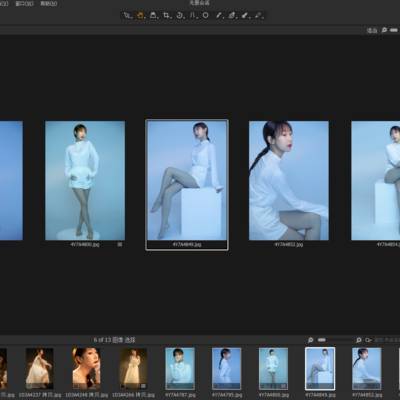Open filmstrip thumbnail 10344237 拷贝.jpg
Screen dimensions: 400x400
40,369
